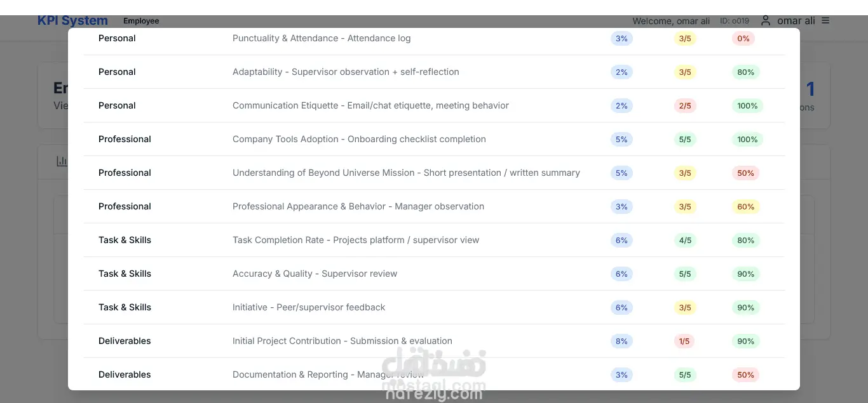
Task: Open the hamburger menu icon
Action: click(825, 20)
